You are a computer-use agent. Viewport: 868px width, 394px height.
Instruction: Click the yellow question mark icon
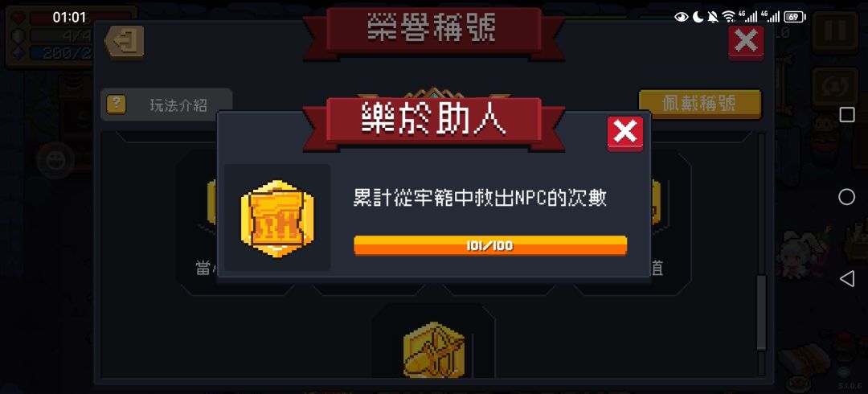coord(116,104)
